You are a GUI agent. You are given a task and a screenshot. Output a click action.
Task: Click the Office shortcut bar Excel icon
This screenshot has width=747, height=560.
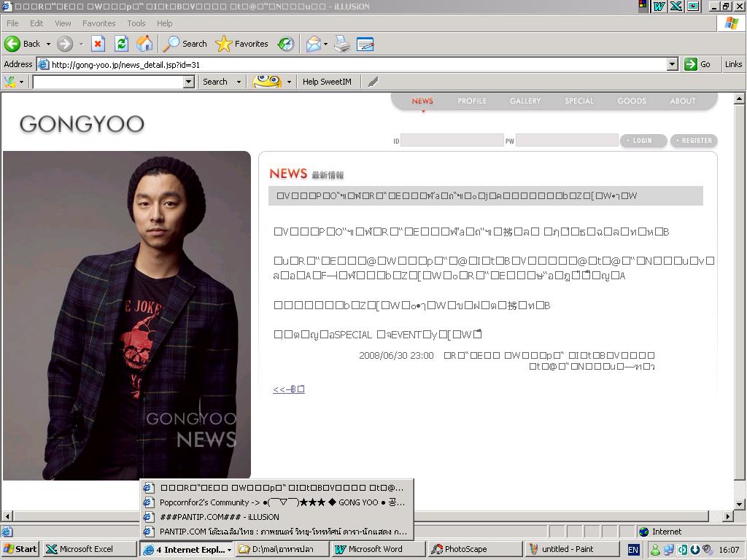coord(676,6)
